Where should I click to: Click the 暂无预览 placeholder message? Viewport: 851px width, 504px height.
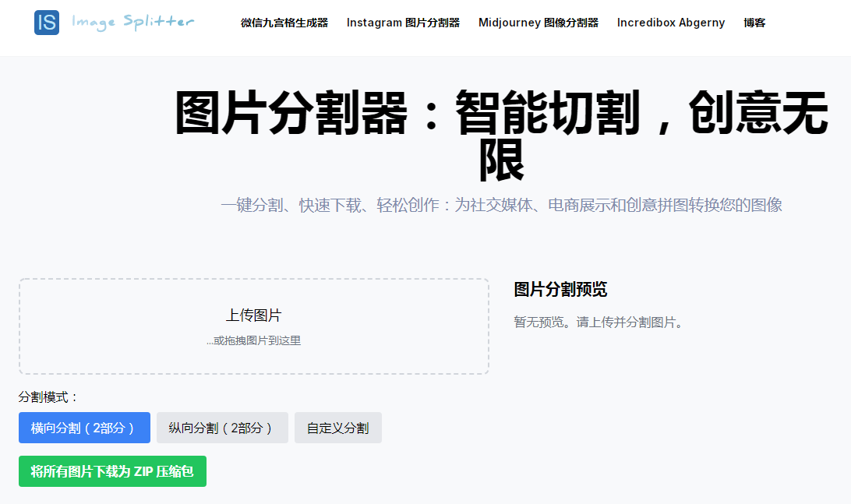click(599, 322)
